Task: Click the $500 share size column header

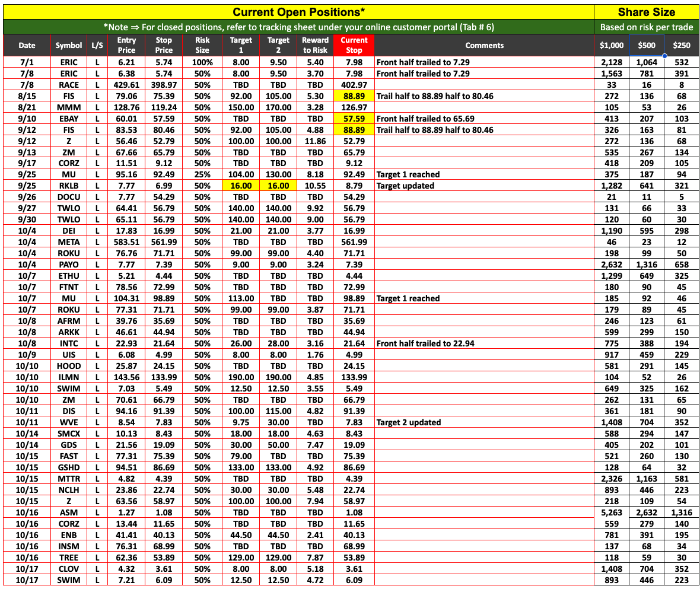Action: 646,45
